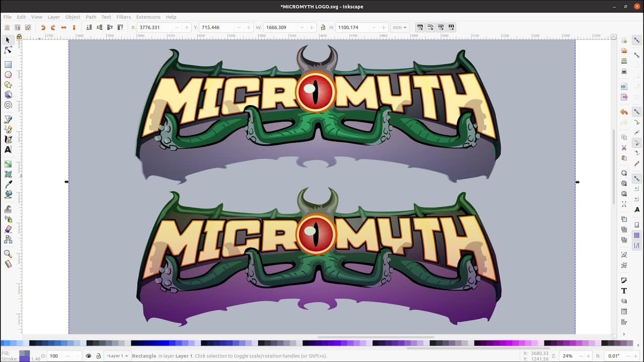
Task: Choose the Star and polygon tool
Action: coord(8,84)
